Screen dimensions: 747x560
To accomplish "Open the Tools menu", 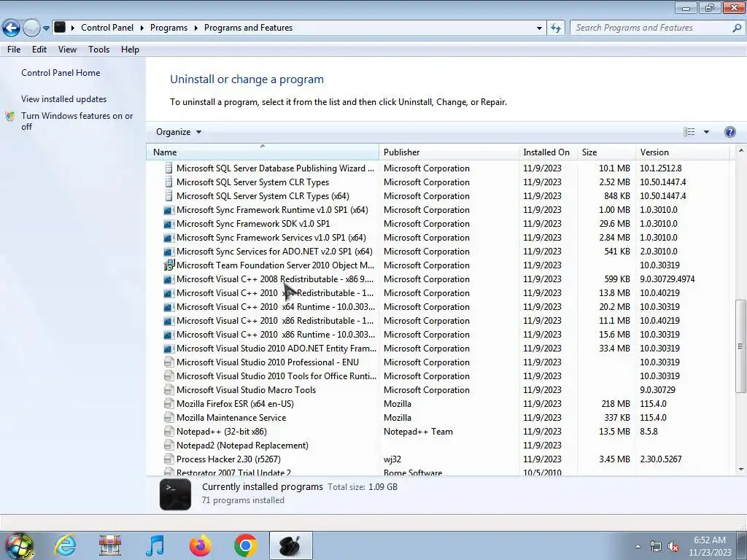I will [98, 50].
